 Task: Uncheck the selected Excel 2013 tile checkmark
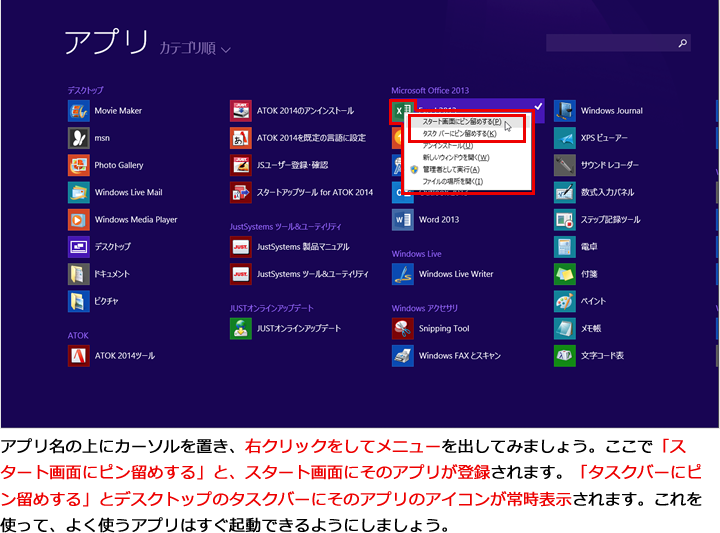click(x=538, y=107)
